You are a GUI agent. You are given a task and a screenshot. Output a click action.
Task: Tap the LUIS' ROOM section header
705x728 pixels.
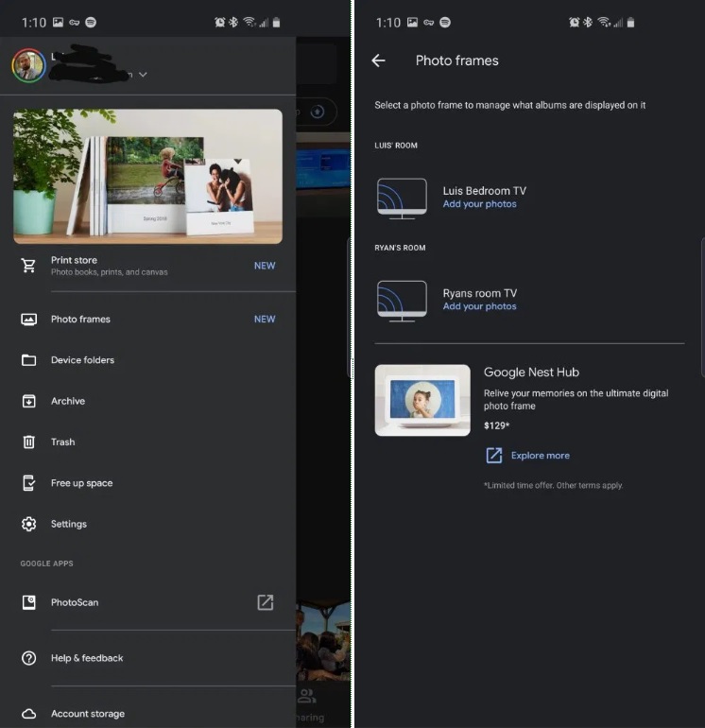coord(396,146)
